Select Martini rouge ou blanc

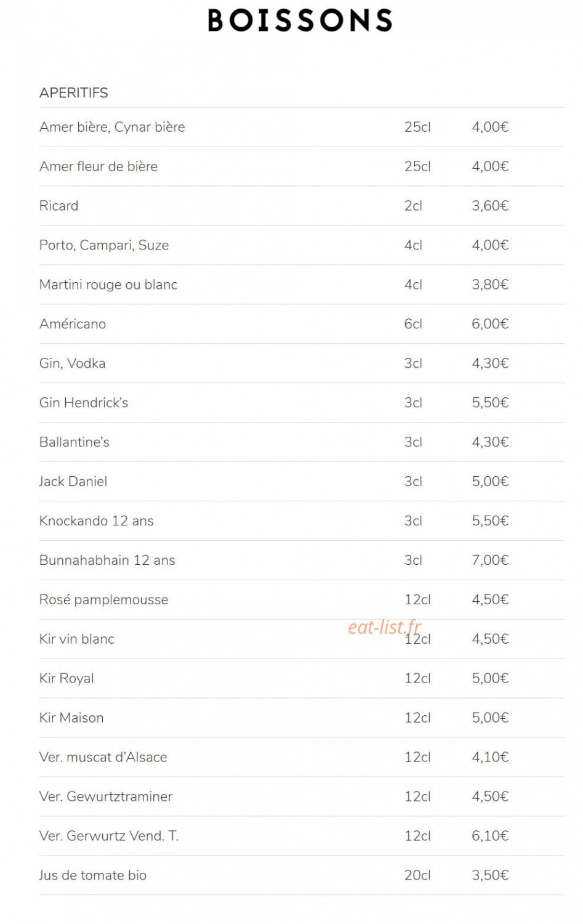302,285
